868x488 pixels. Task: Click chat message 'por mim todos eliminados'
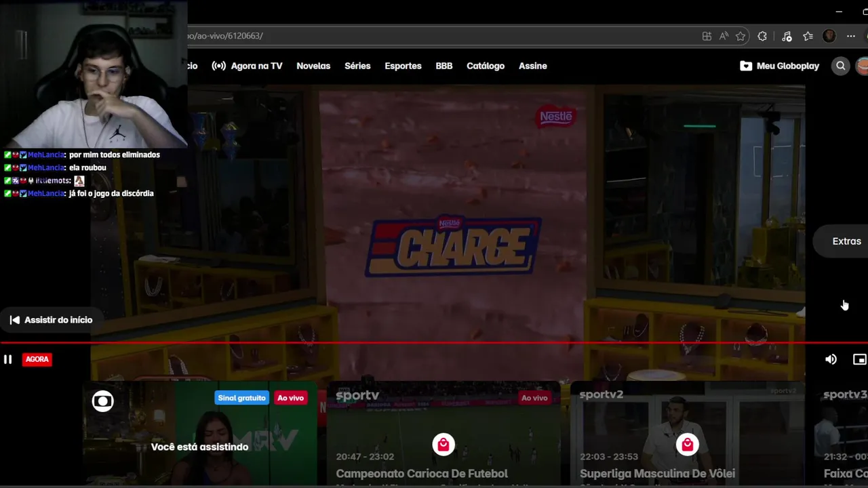tap(115, 155)
